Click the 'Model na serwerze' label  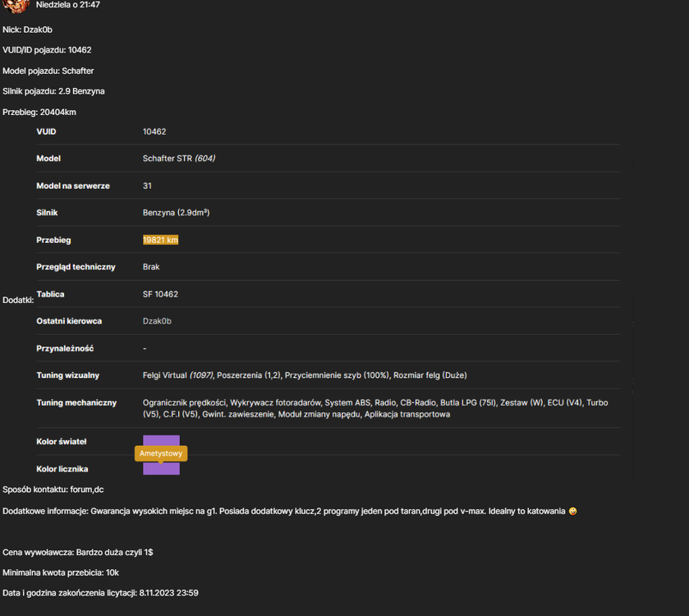click(x=73, y=186)
